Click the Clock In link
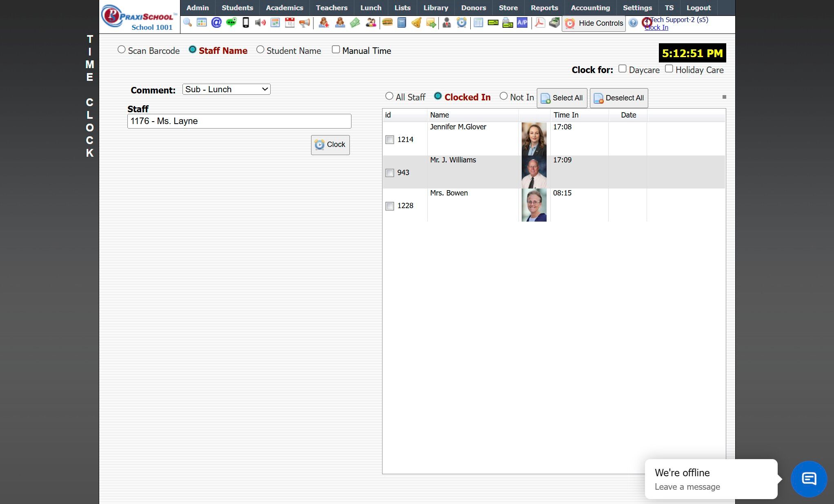The height and width of the screenshot is (504, 834). point(656,28)
